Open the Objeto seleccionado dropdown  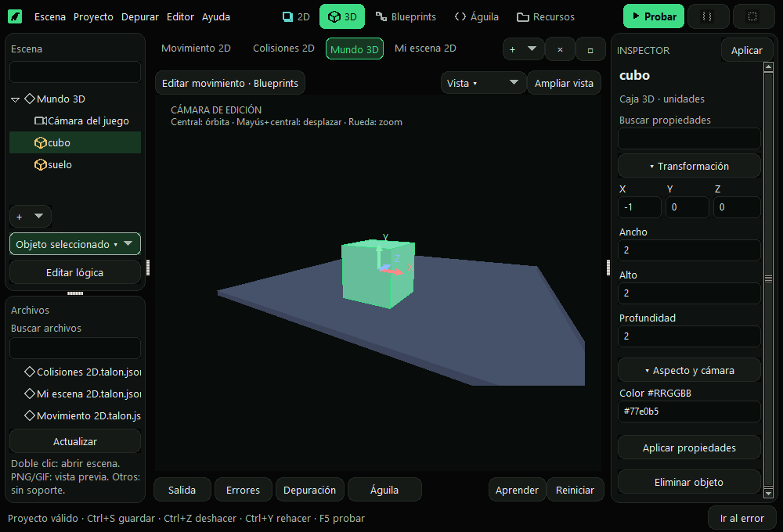click(x=75, y=244)
